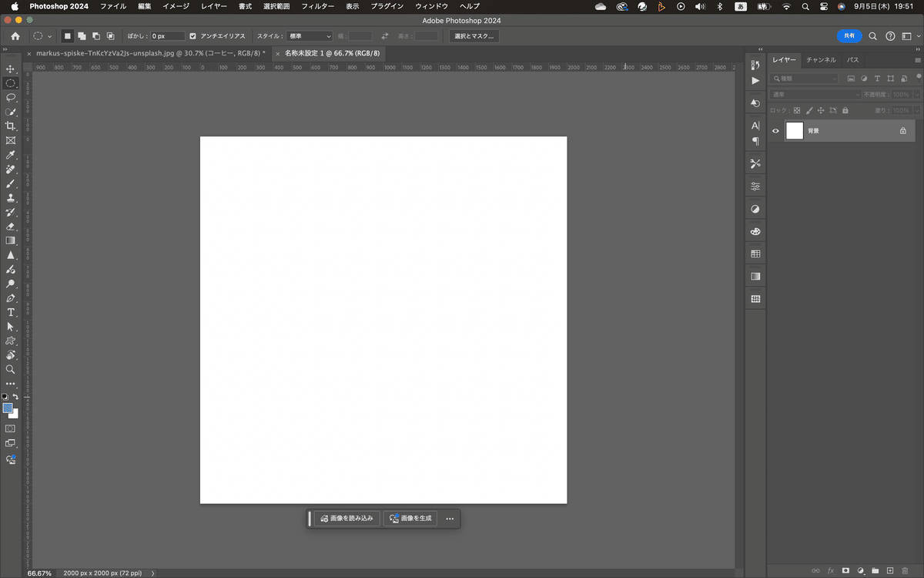Switch to markus-spiske unsplash.jpg document tab
Viewport: 924px width, 578px height.
tap(151, 53)
